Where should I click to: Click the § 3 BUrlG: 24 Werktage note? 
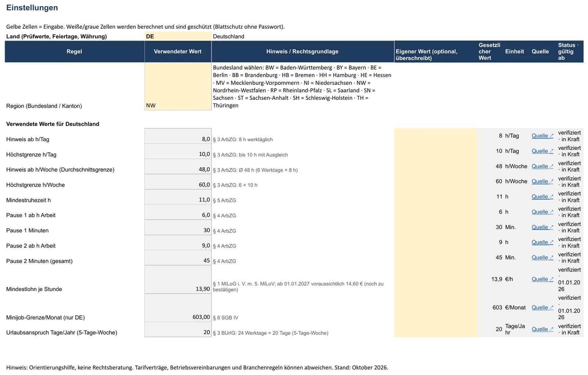(x=270, y=333)
